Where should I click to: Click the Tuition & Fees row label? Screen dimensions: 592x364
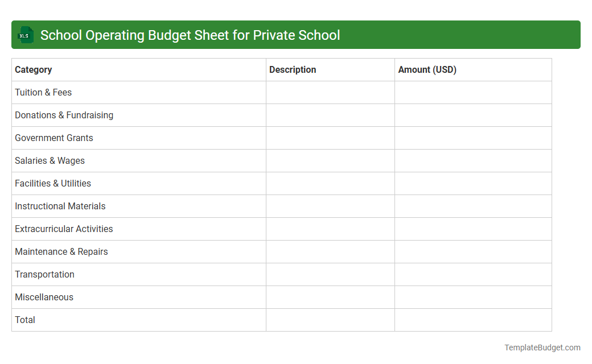43,92
